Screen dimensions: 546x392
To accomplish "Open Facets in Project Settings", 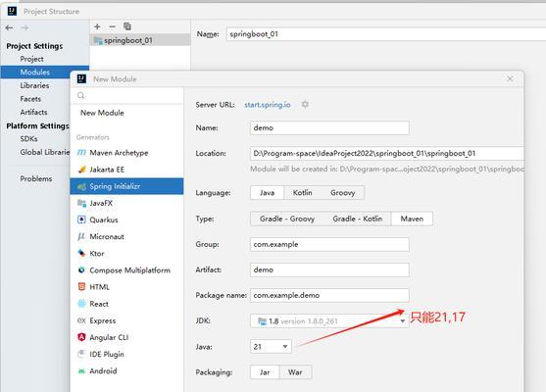I will point(30,99).
